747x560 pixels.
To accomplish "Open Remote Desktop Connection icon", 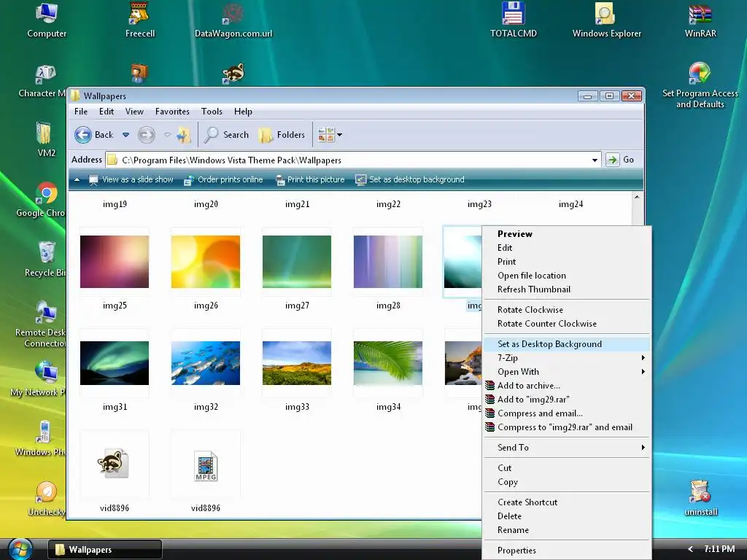I will 42,324.
